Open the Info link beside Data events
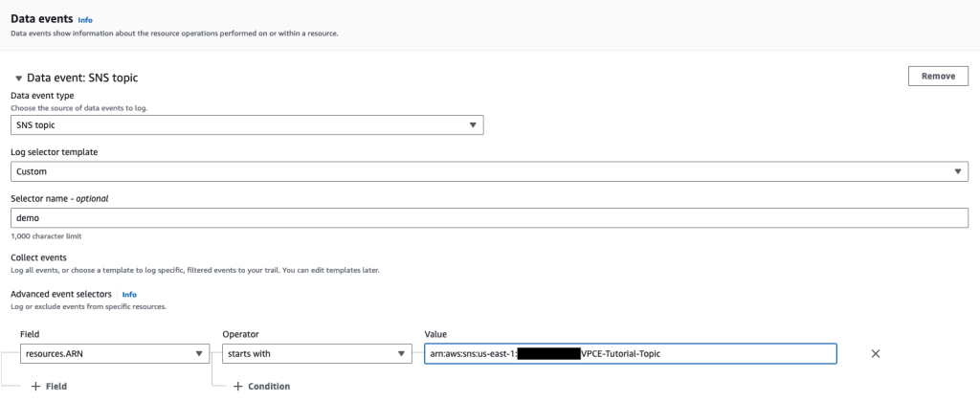Screen dimensions: 980x402 (85, 20)
